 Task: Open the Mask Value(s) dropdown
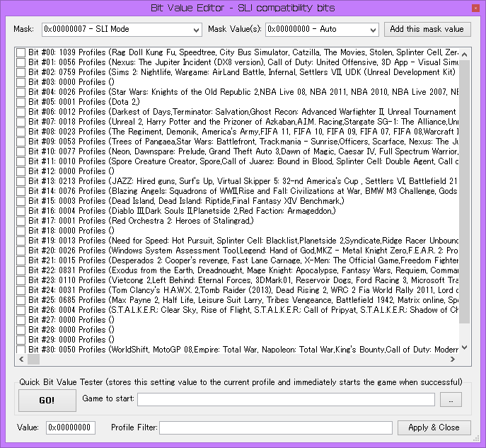[322, 30]
